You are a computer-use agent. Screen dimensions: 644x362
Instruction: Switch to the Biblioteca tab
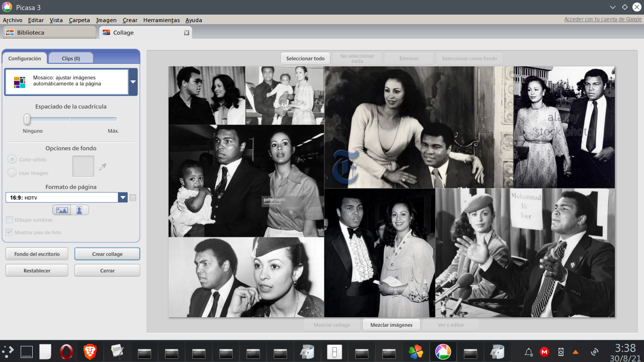49,33
